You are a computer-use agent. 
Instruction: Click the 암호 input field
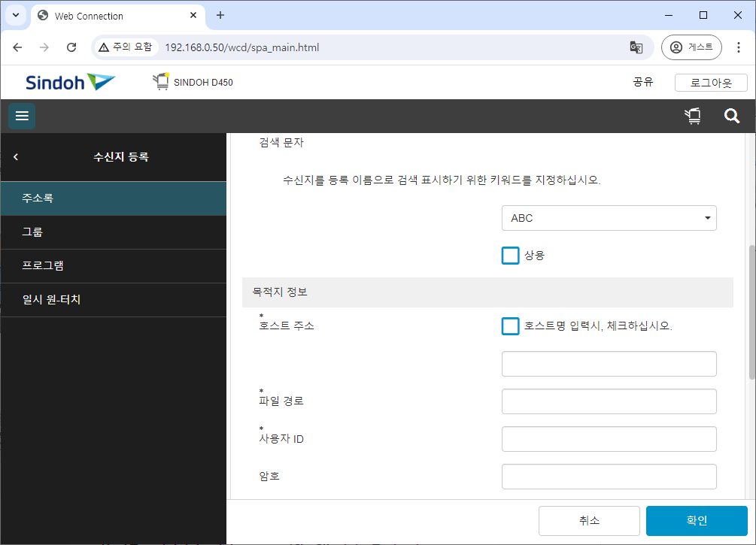[x=609, y=477]
